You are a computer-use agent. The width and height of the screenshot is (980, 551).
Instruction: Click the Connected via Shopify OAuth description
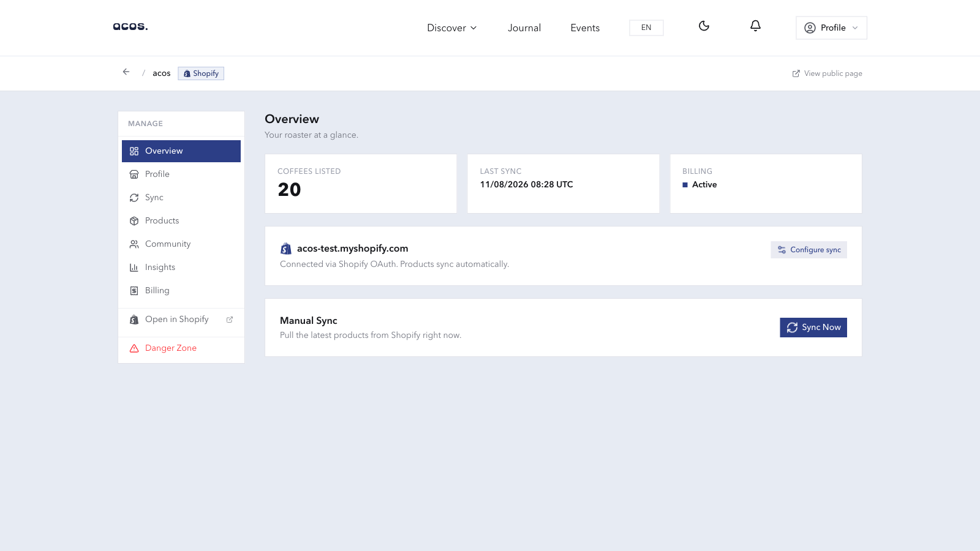click(x=394, y=264)
